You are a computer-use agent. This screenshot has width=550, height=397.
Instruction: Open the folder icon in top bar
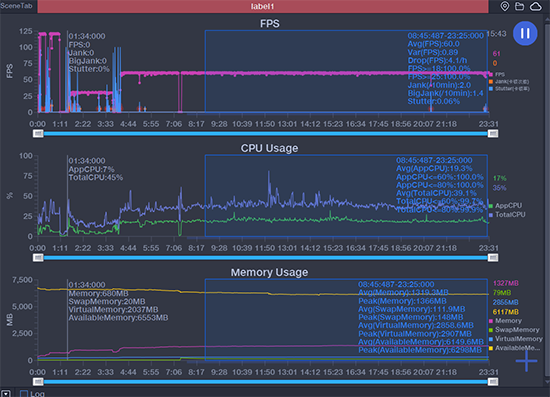click(519, 6)
